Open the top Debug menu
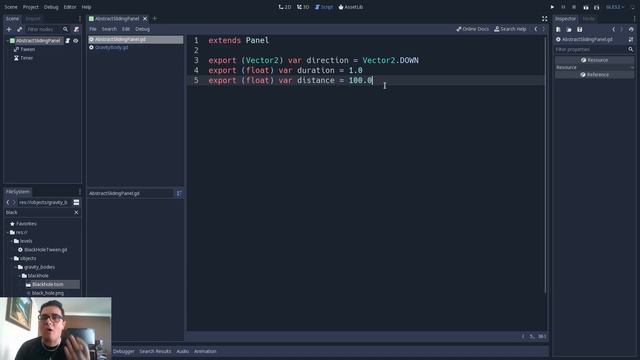The width and height of the screenshot is (640, 360). 51,7
